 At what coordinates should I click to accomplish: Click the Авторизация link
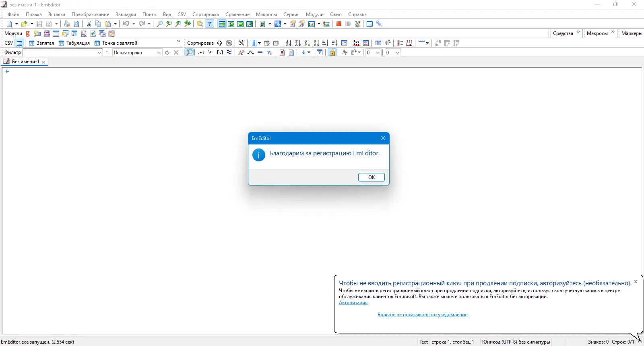(x=353, y=303)
